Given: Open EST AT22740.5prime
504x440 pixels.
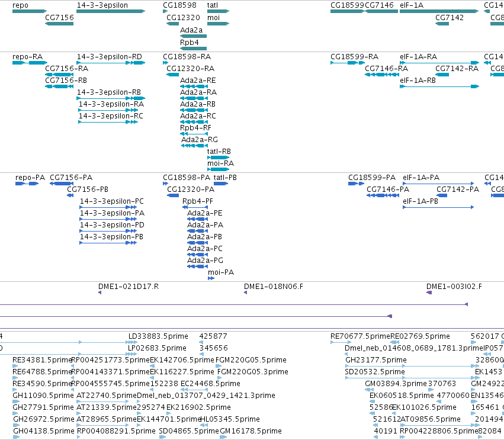Looking at the screenshot, I should (x=107, y=396).
